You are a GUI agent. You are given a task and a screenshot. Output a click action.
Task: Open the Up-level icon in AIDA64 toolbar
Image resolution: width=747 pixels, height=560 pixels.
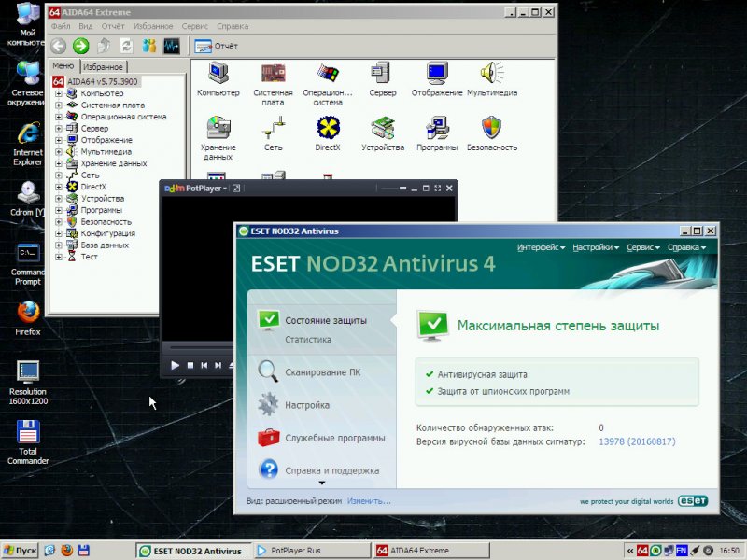click(104, 46)
